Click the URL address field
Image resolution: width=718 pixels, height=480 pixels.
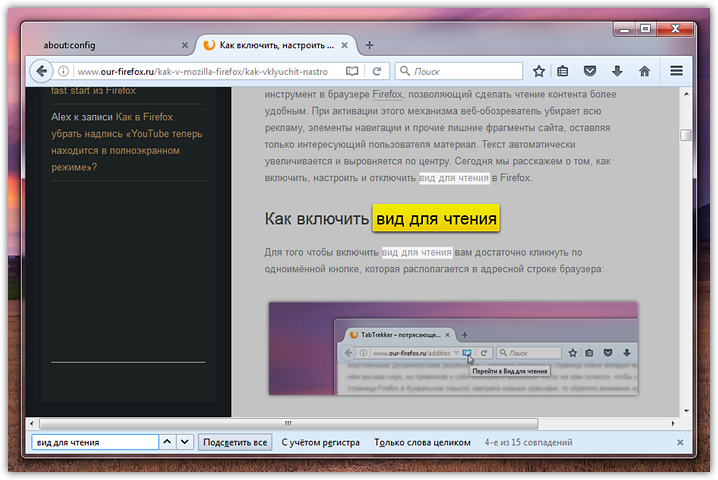click(203, 71)
